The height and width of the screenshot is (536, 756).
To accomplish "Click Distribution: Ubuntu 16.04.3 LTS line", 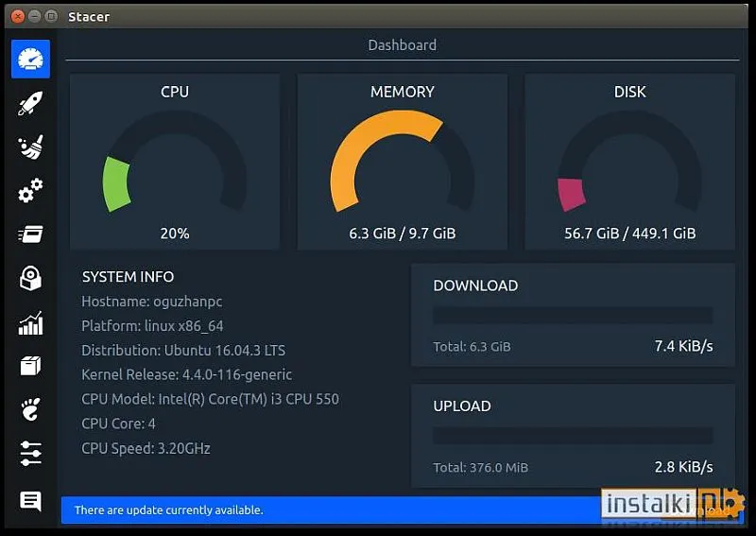I will pos(183,351).
